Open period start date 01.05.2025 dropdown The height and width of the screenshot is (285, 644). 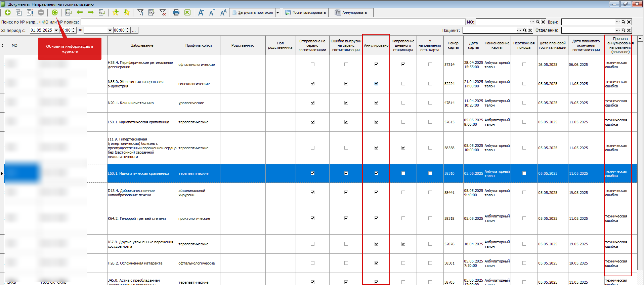56,30
